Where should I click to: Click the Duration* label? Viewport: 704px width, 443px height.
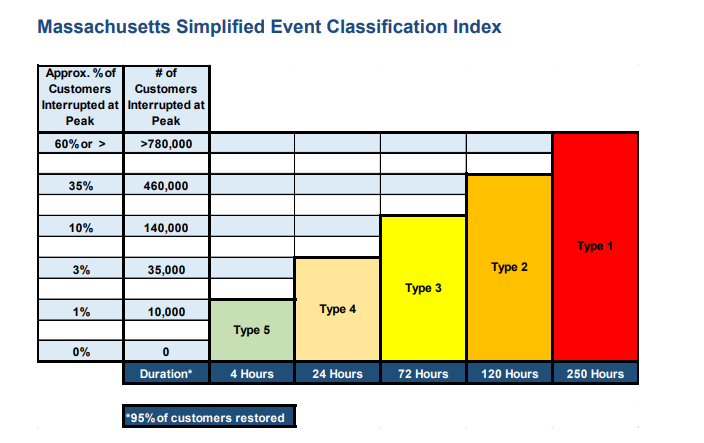click(x=166, y=373)
